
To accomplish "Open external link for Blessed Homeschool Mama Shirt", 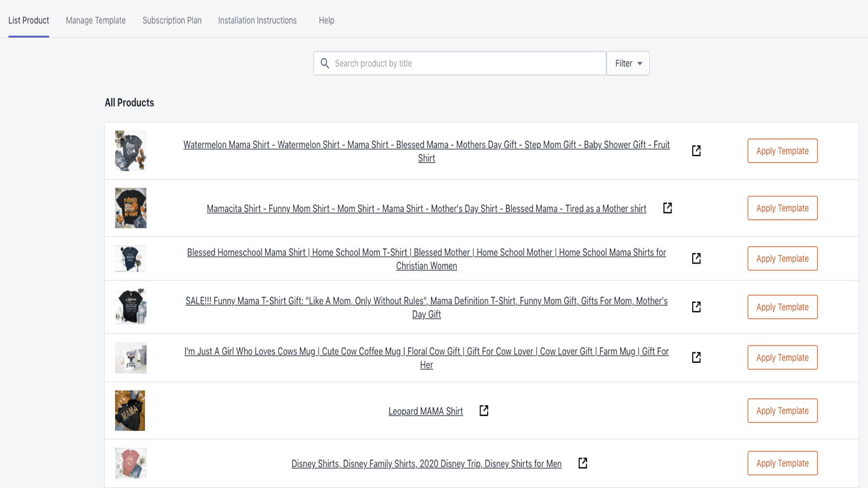I will [x=696, y=259].
